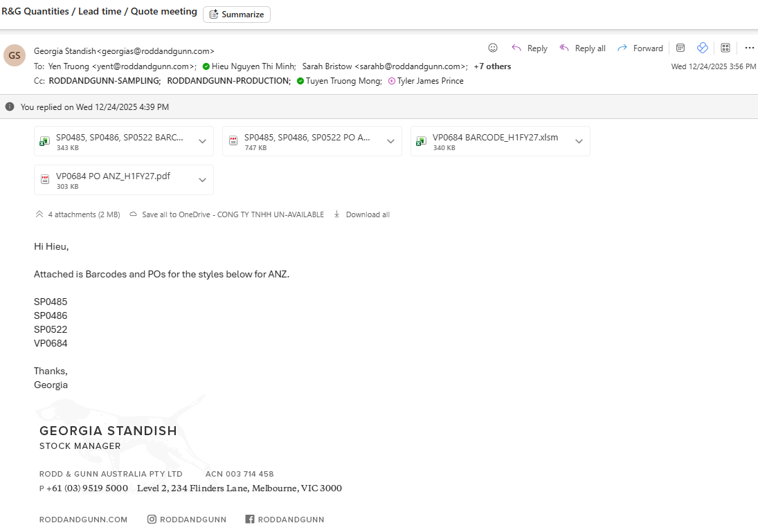Open dropdown for VP0684 PO ANZ_H1FY27.pdf
The height and width of the screenshot is (532, 758).
(202, 180)
